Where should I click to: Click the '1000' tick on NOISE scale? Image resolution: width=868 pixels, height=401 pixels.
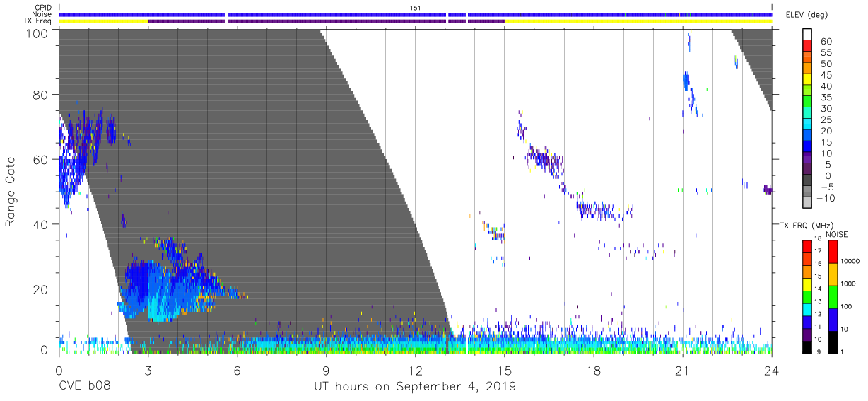click(849, 285)
